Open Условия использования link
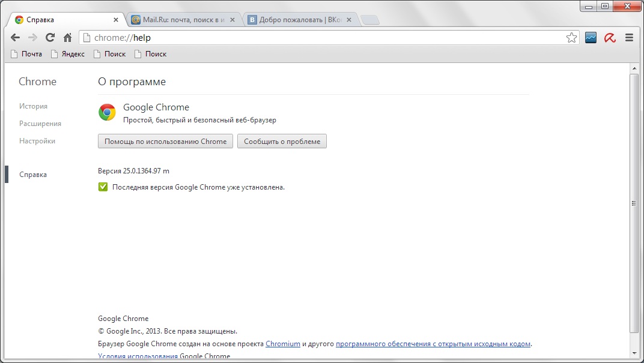 point(138,356)
